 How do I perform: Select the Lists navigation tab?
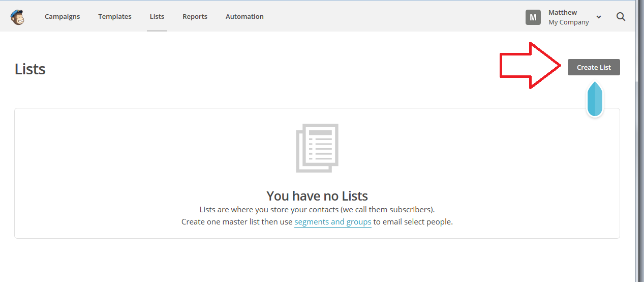click(157, 17)
